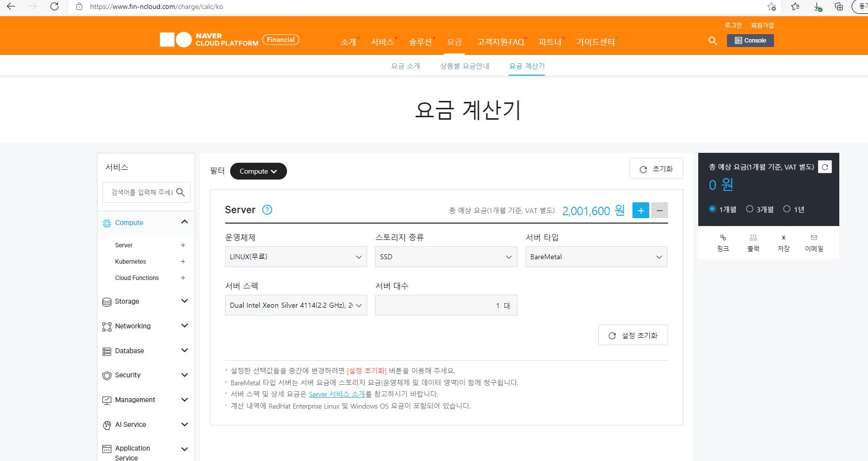The height and width of the screenshot is (461, 868).
Task: Refresh total estimated cost icon
Action: coord(825,167)
